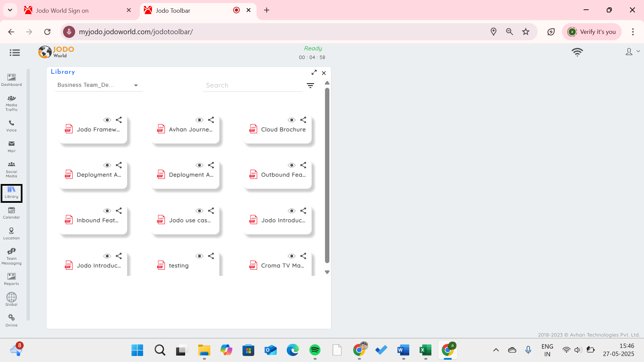Image resolution: width=644 pixels, height=362 pixels.
Task: Open Team Messaging in the sidebar
Action: (11, 256)
